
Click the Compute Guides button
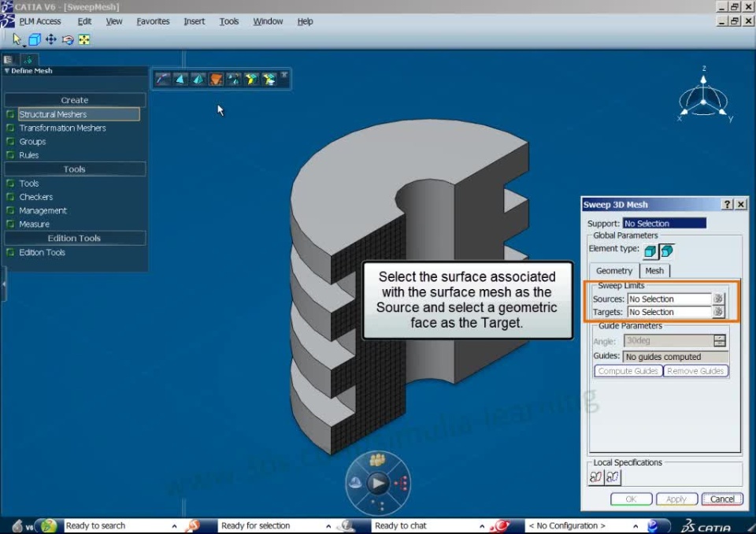[628, 370]
